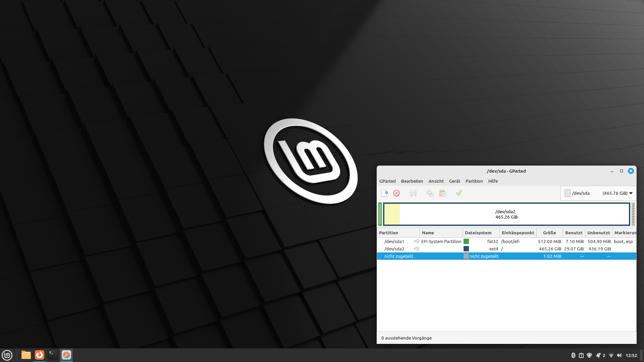Apply all operations with the green checkmark
Image resolution: width=644 pixels, height=362 pixels.
pos(459,193)
